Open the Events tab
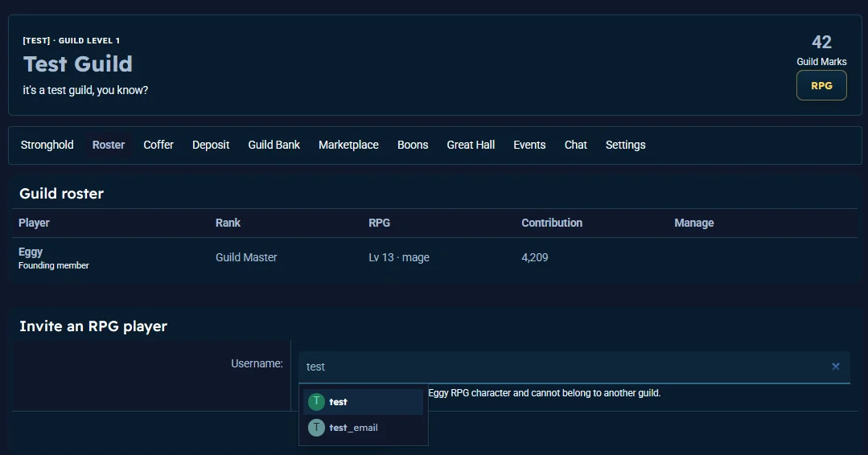This screenshot has height=455, width=868. point(529,145)
